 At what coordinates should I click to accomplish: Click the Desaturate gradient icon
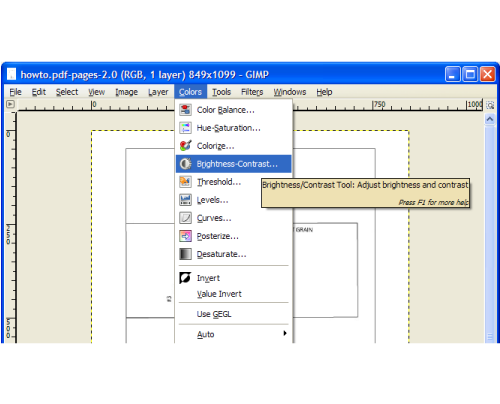[185, 254]
